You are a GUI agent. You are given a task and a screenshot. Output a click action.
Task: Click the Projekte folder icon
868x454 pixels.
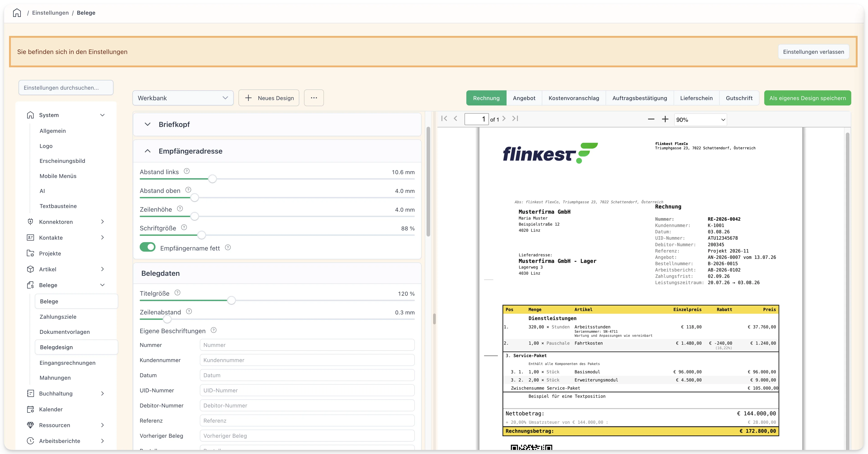(x=30, y=253)
